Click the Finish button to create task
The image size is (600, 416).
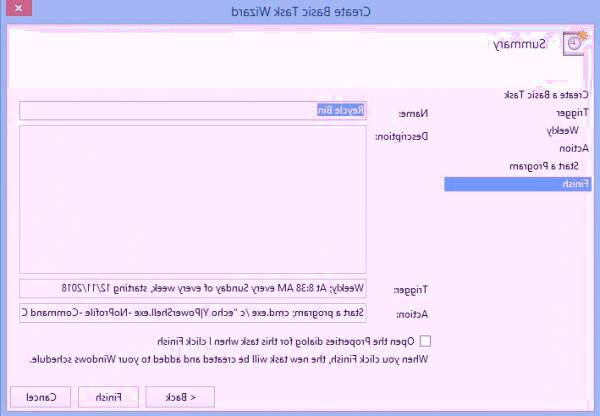coord(107,397)
